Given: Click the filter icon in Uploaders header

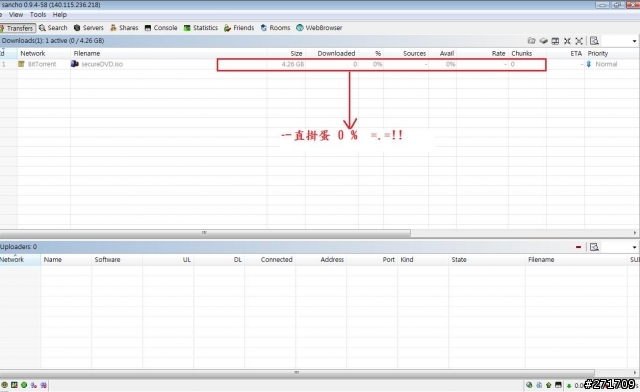Looking at the screenshot, I should point(594,247).
